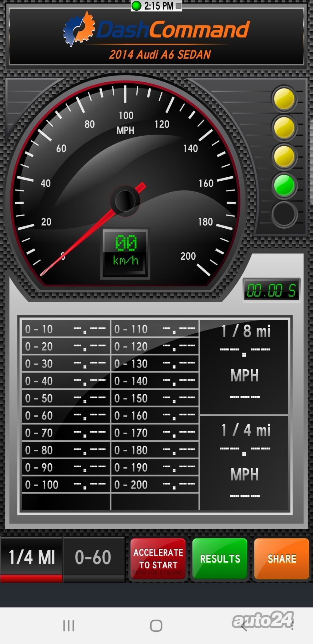Tap the Android recent apps icon
Screen dimensions: 313x644
69,626
